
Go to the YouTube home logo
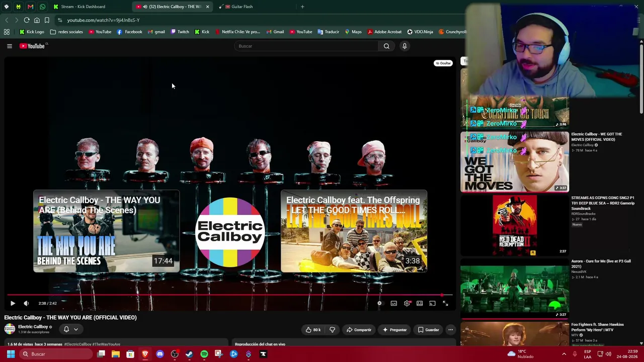(33, 46)
